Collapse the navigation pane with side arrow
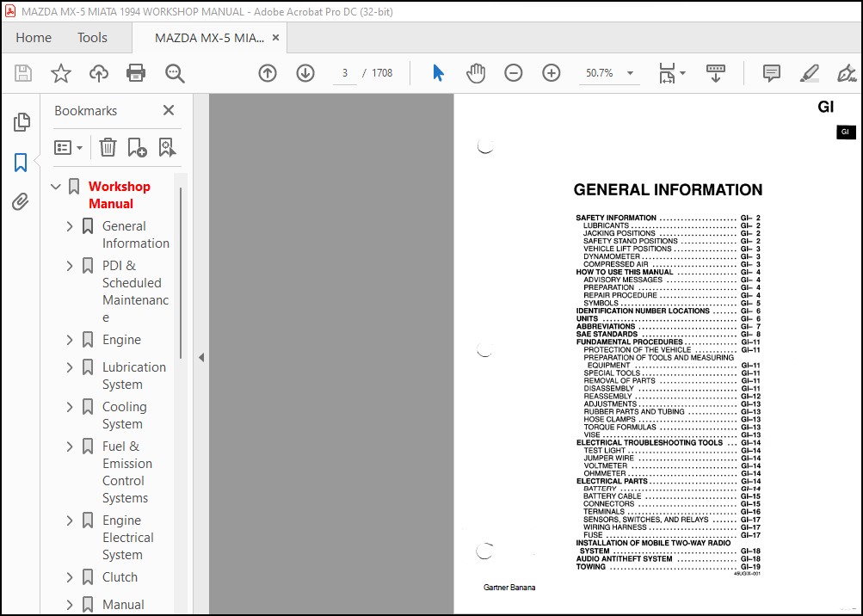This screenshot has height=616, width=863. point(201,357)
